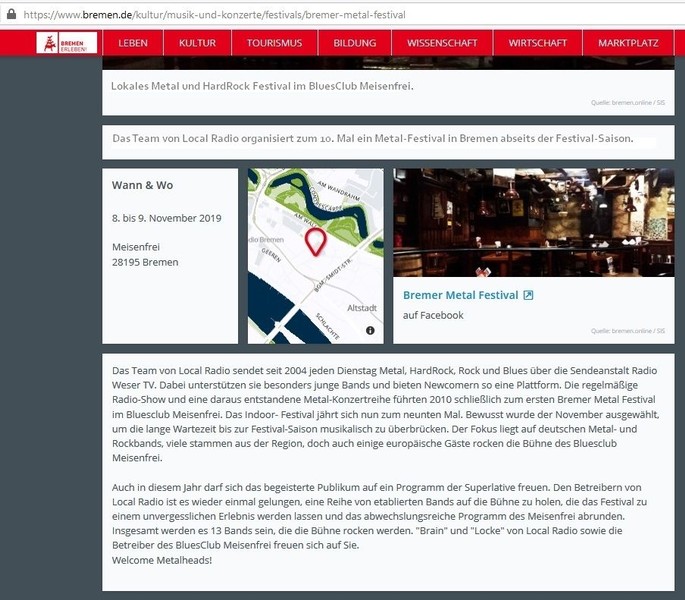
Task: Click source credit under the top banner
Action: coord(628,103)
